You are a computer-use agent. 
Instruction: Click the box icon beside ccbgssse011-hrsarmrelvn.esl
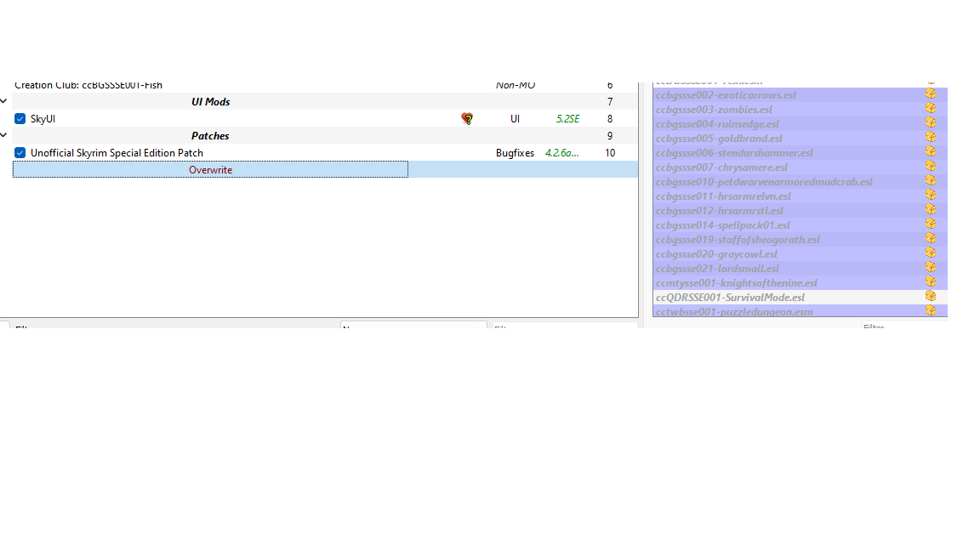(x=931, y=195)
